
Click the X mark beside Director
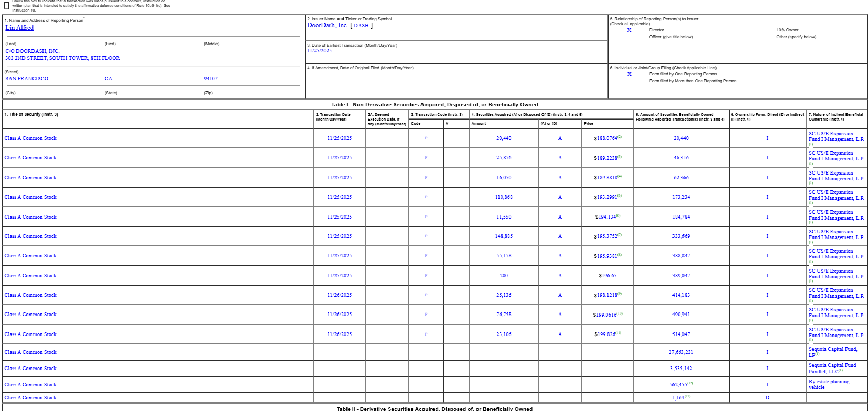(630, 30)
